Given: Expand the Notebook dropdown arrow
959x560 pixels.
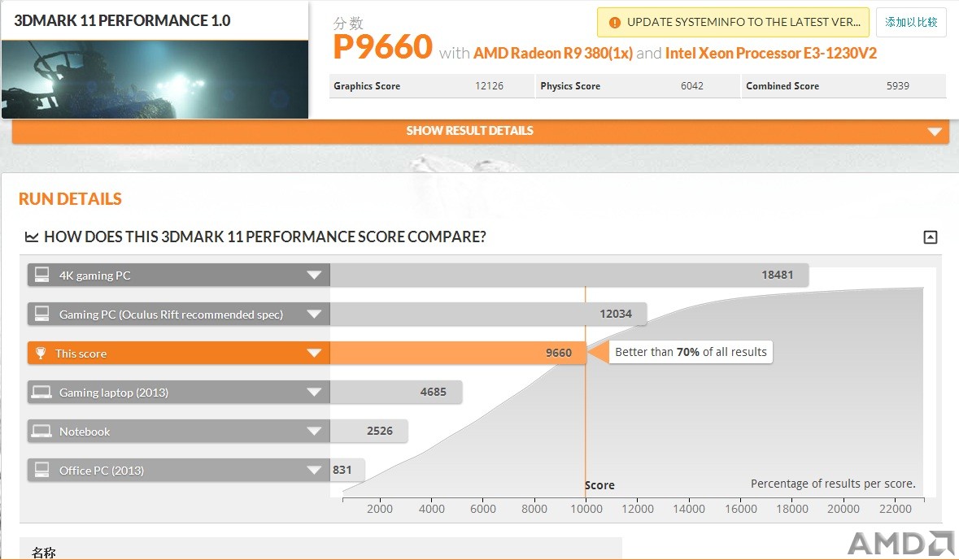Looking at the screenshot, I should click(314, 431).
